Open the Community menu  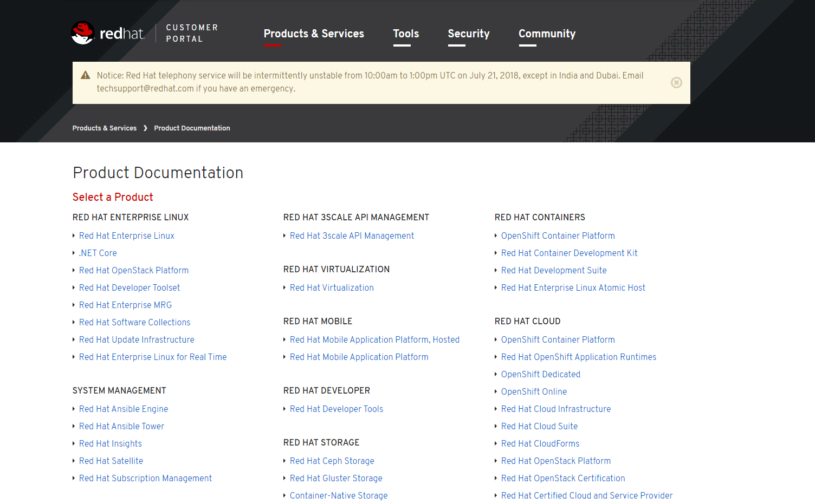(x=547, y=34)
